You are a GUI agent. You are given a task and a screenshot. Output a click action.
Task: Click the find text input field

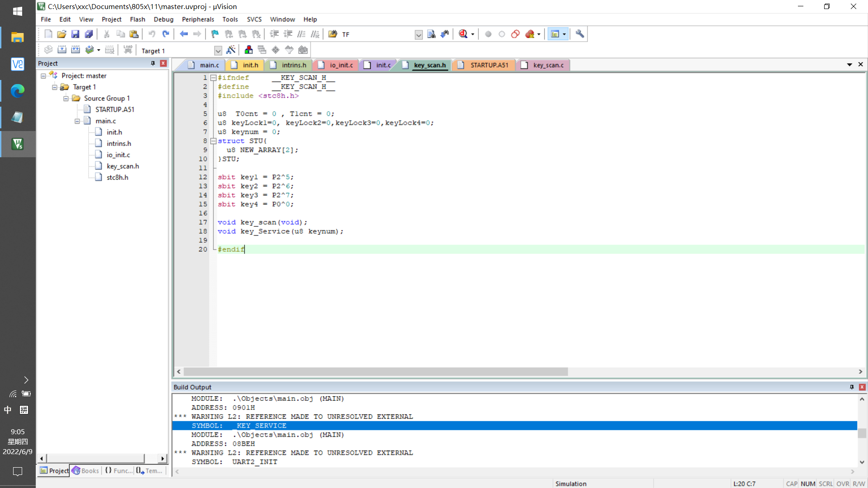point(377,34)
